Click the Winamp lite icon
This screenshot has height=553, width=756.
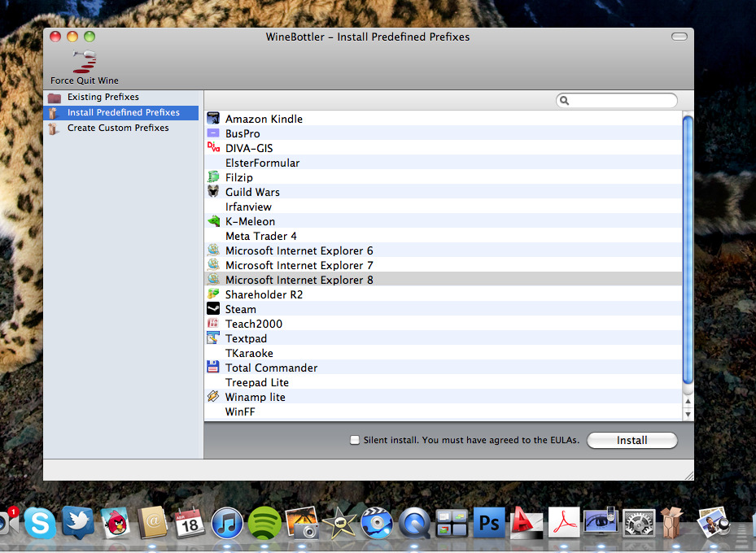[x=213, y=397]
